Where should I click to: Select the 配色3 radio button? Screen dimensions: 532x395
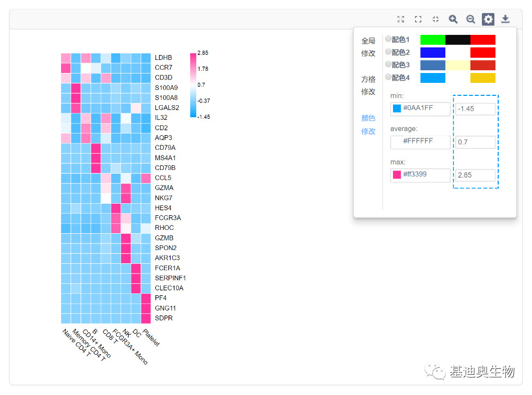388,64
